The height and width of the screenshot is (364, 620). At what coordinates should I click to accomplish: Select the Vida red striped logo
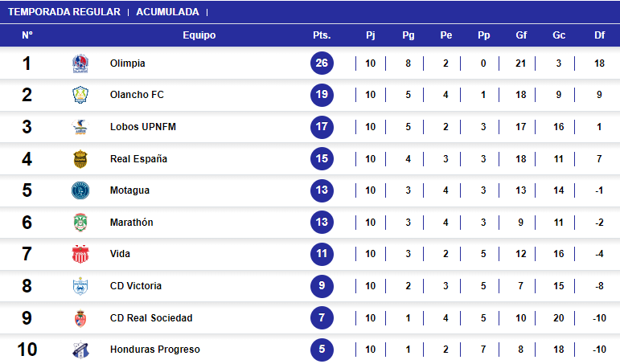(x=80, y=254)
